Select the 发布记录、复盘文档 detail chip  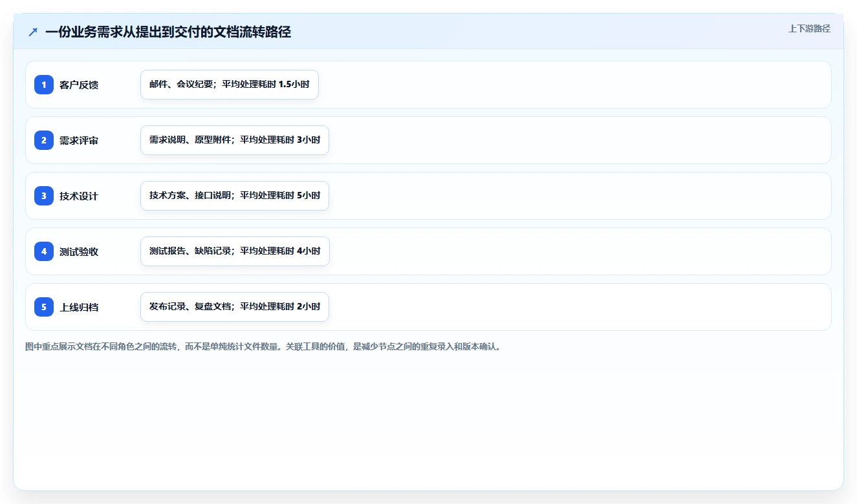[x=235, y=307]
